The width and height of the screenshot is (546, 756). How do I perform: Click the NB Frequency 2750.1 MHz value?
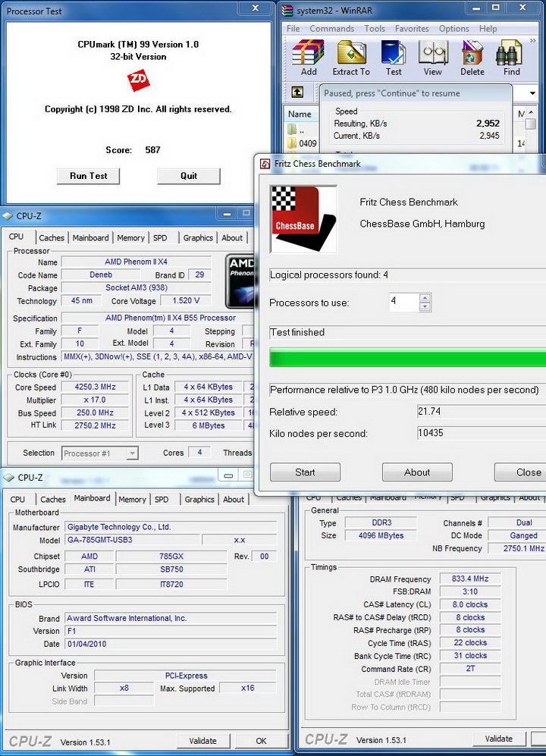click(x=516, y=548)
